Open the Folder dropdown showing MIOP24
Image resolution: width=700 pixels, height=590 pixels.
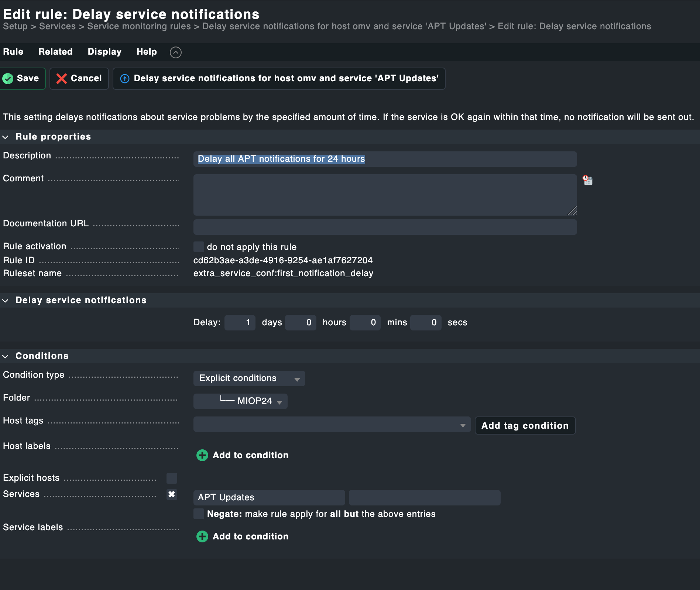[240, 401]
